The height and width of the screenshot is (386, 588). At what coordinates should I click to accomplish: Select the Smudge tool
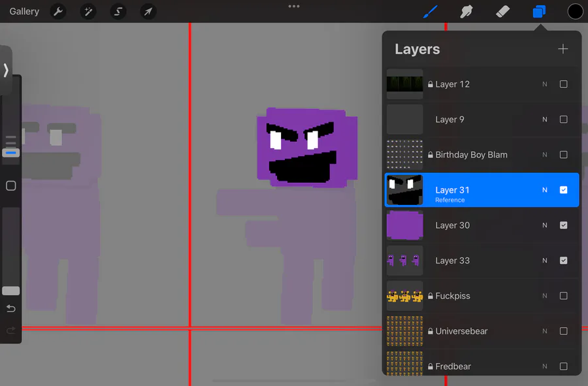466,12
